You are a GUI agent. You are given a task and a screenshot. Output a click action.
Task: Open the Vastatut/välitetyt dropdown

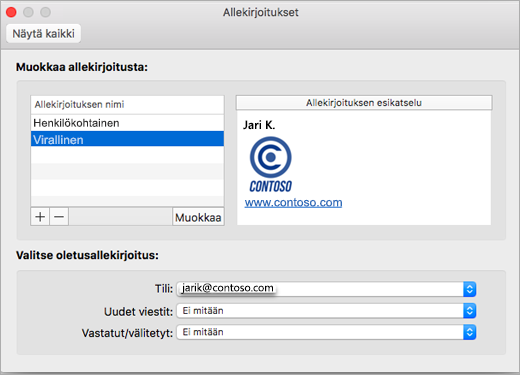(x=326, y=332)
